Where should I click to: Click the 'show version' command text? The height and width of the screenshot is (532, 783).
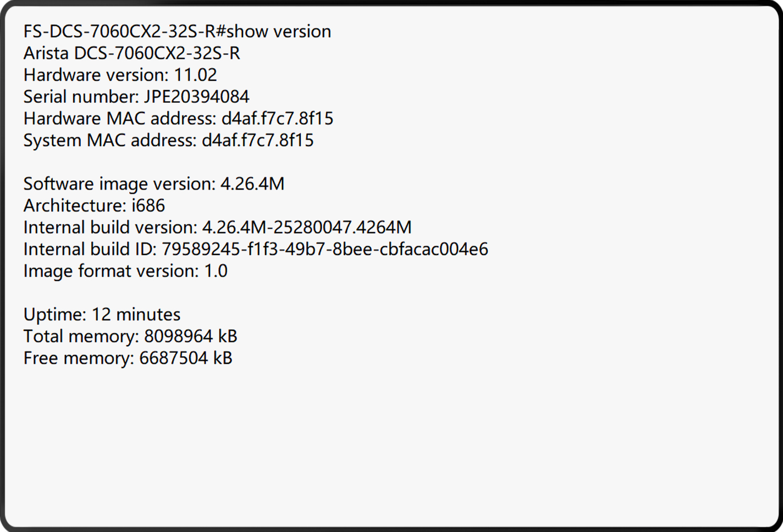point(279,31)
